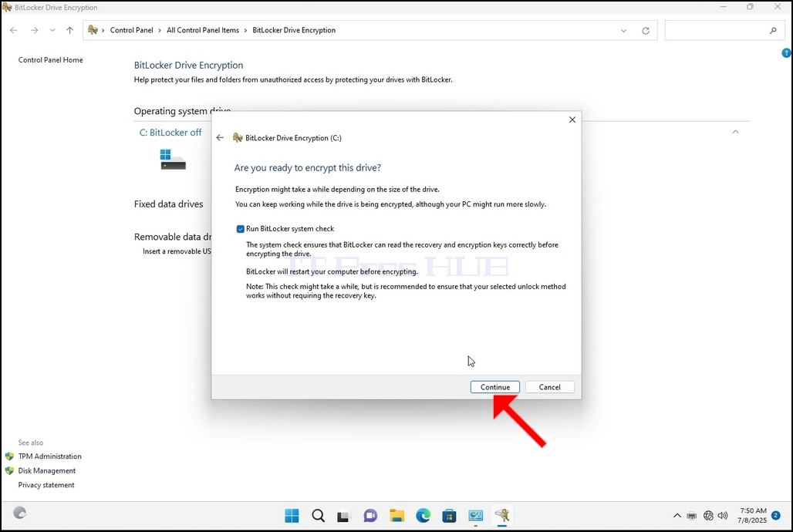
Task: Click All Control Panel Items breadcrumb
Action: point(203,30)
